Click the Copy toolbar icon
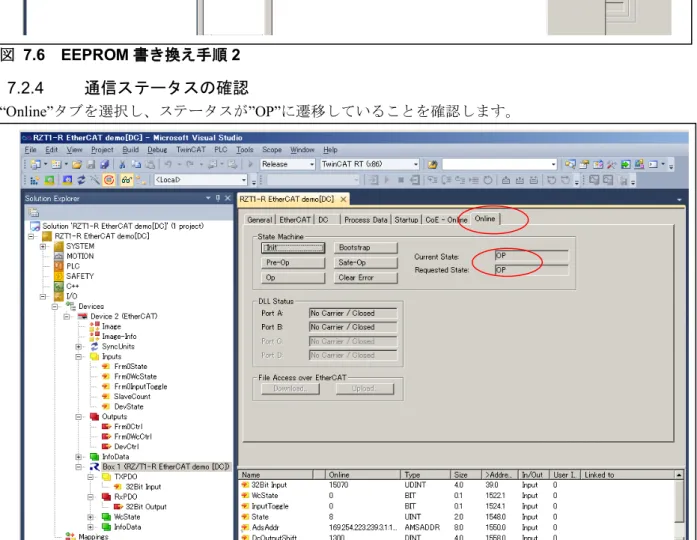The image size is (697, 540). (x=136, y=164)
